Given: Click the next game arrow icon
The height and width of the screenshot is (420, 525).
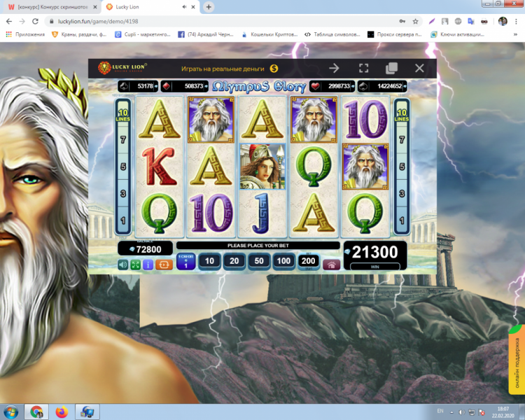Looking at the screenshot, I should pos(334,68).
